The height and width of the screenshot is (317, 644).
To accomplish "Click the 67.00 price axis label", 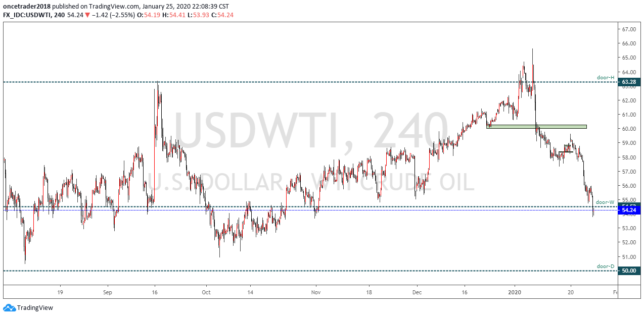I will tap(629, 29).
